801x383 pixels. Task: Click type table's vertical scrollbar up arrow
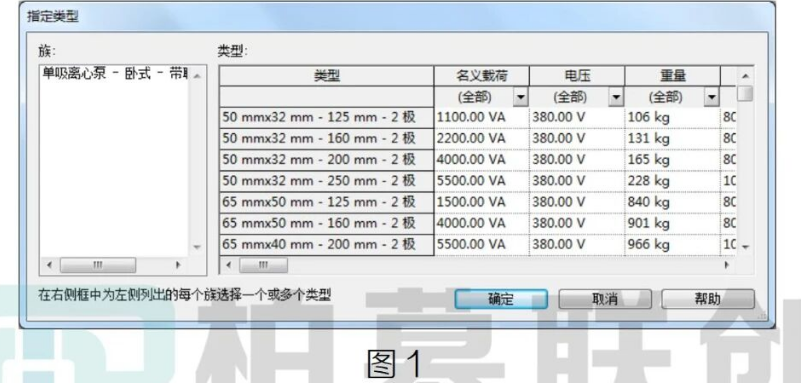745,77
